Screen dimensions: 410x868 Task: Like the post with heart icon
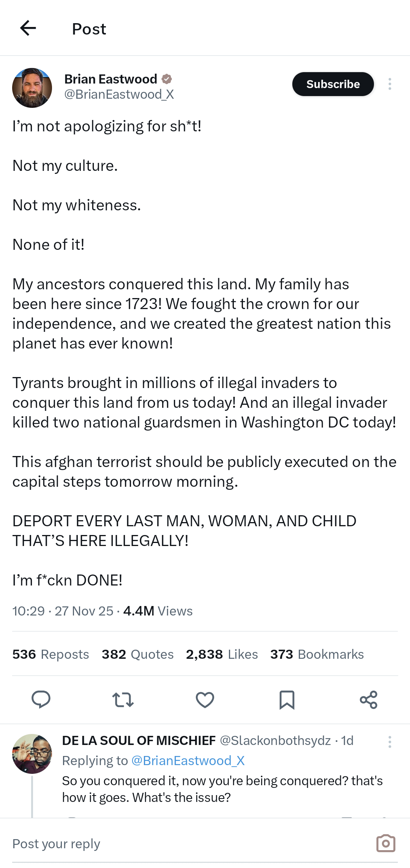(x=205, y=699)
